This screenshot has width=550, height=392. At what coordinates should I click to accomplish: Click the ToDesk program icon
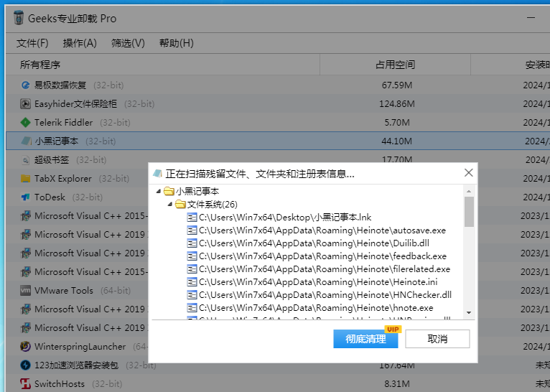coord(26,197)
